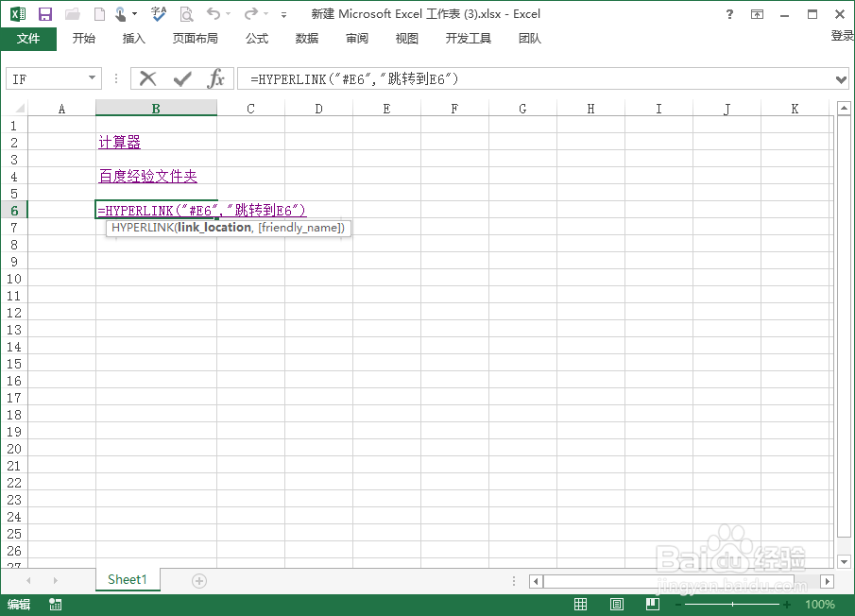Click the Open folder icon in quick access toolbar
The height and width of the screenshot is (616, 855).
[x=72, y=14]
